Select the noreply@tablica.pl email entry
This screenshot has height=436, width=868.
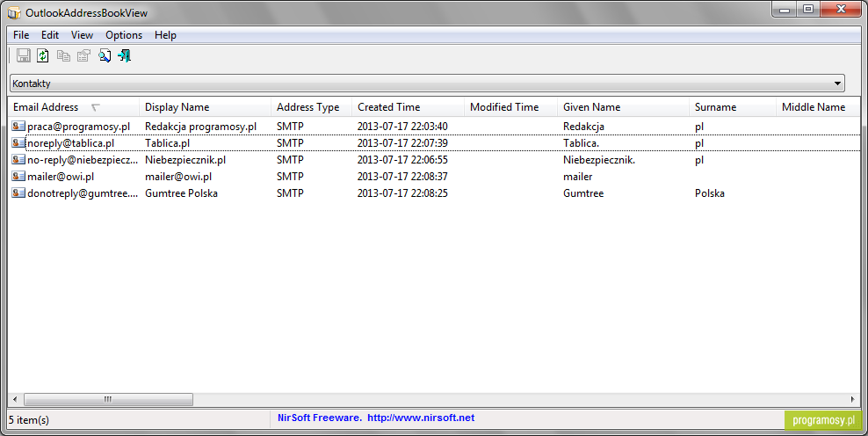click(x=70, y=143)
